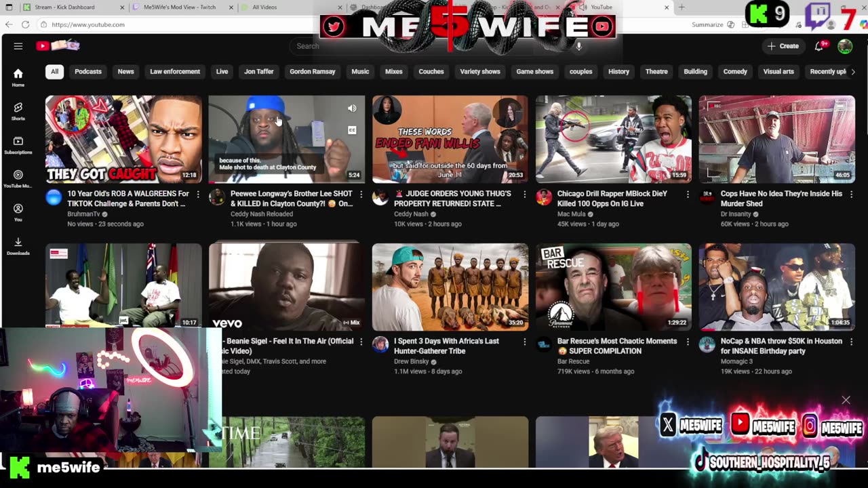Open Shorts in the sidebar
This screenshot has width=868, height=488.
pyautogui.click(x=18, y=112)
